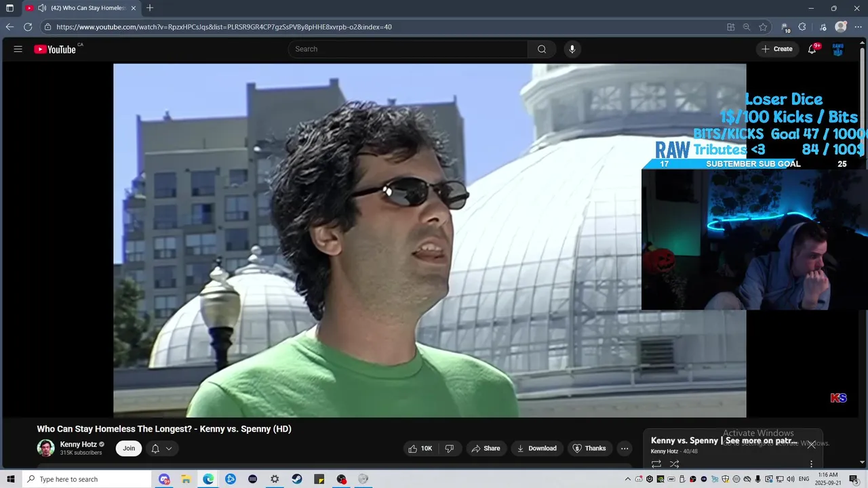Open the YouTube account avatar menu
This screenshot has height=488, width=868.
point(838,49)
